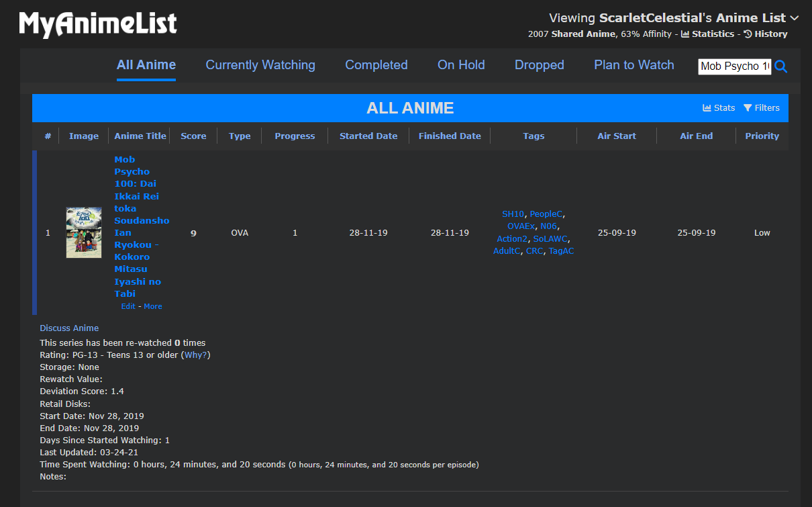Click the More link under the title
Image resolution: width=812 pixels, height=507 pixels.
153,306
